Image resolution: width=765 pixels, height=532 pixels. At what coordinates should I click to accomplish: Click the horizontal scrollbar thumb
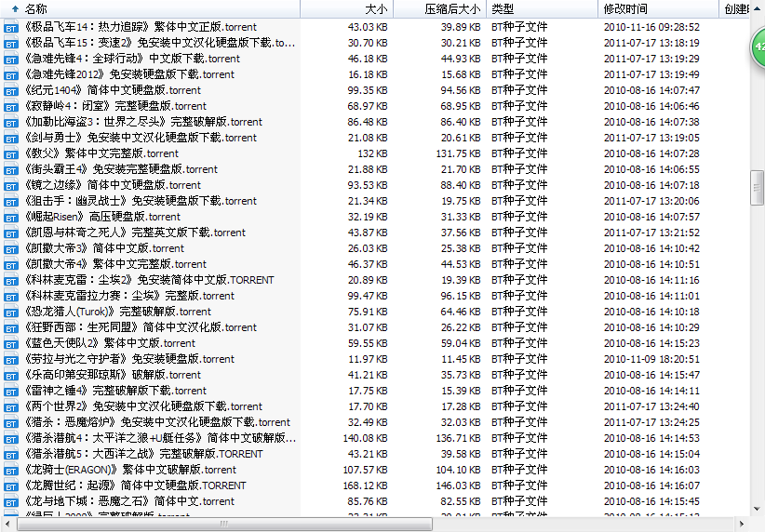click(x=224, y=525)
